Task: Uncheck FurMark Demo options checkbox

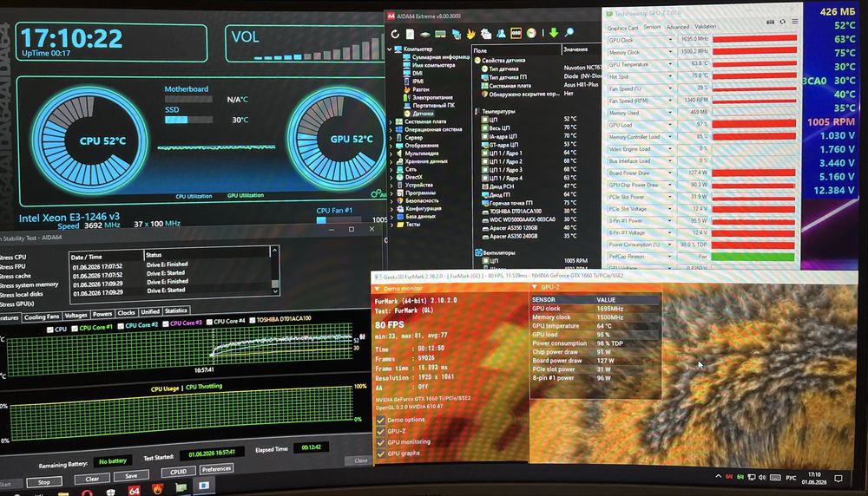Action: click(380, 421)
